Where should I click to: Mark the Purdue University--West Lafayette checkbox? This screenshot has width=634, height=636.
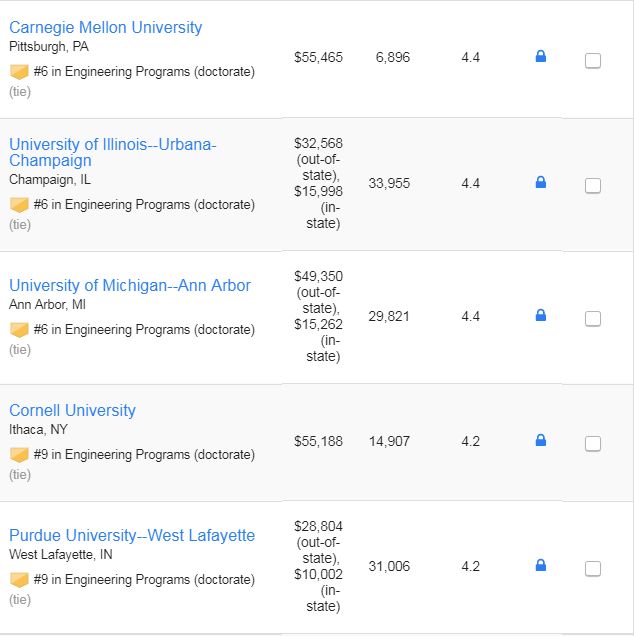(x=593, y=569)
